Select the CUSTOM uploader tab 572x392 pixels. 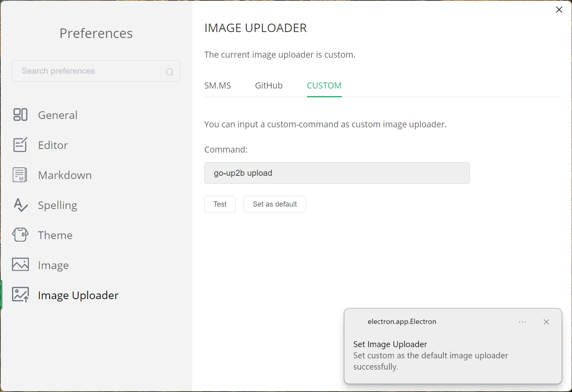(x=324, y=85)
